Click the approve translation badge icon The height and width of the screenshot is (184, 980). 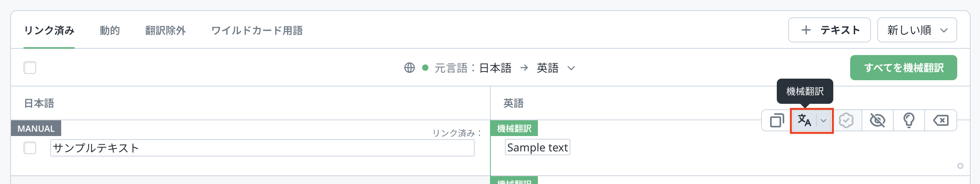pos(846,120)
